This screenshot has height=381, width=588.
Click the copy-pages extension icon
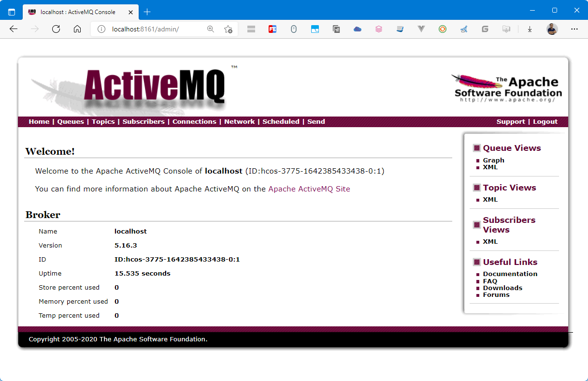[336, 29]
